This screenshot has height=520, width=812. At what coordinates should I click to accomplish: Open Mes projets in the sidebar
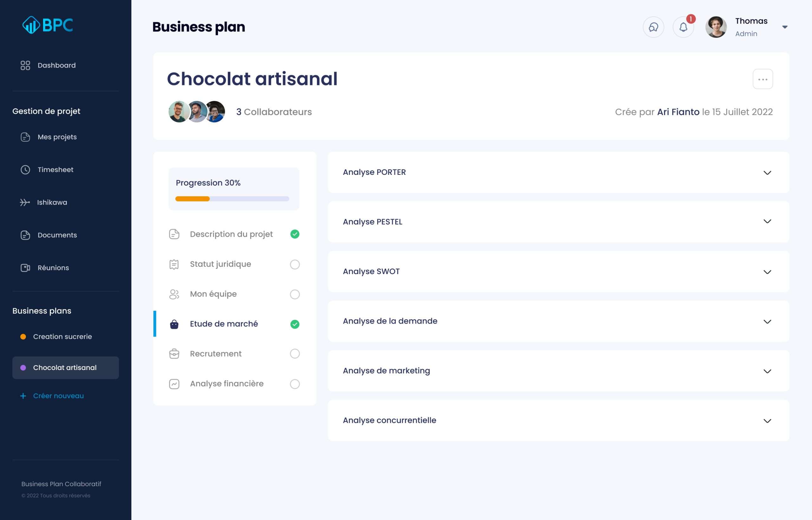[57, 137]
